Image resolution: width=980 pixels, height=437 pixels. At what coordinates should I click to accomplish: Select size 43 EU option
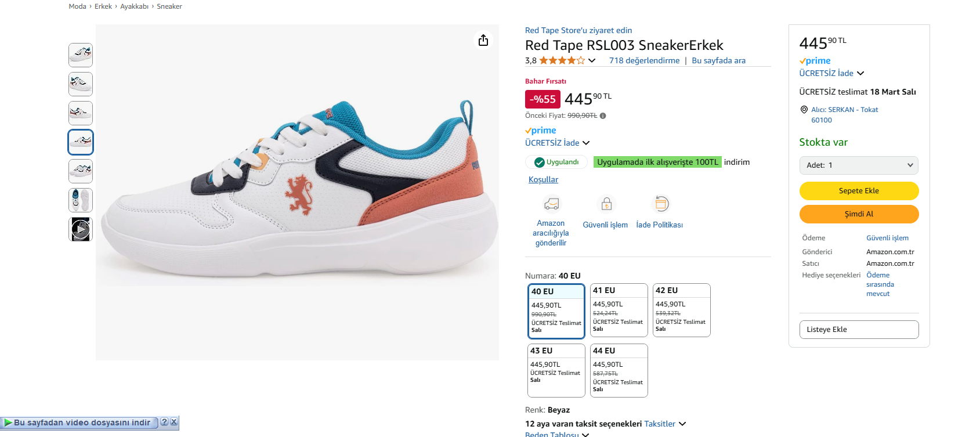click(556, 370)
